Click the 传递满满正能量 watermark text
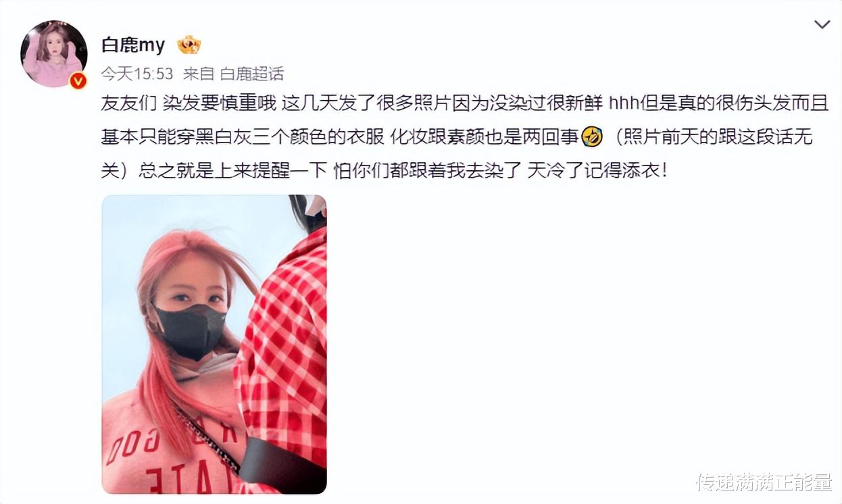Viewport: 842px width, 504px height. pos(764,482)
